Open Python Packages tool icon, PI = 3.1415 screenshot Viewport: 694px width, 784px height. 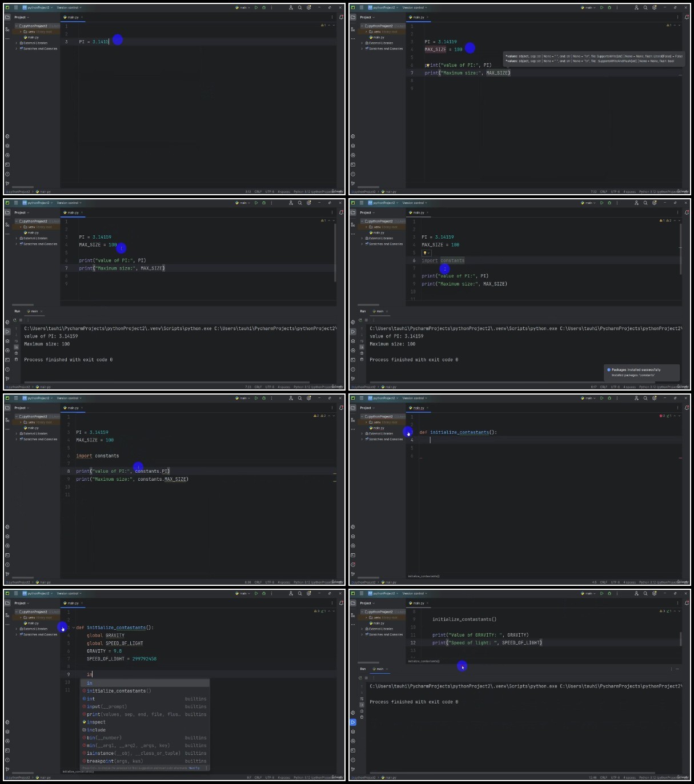click(x=7, y=146)
